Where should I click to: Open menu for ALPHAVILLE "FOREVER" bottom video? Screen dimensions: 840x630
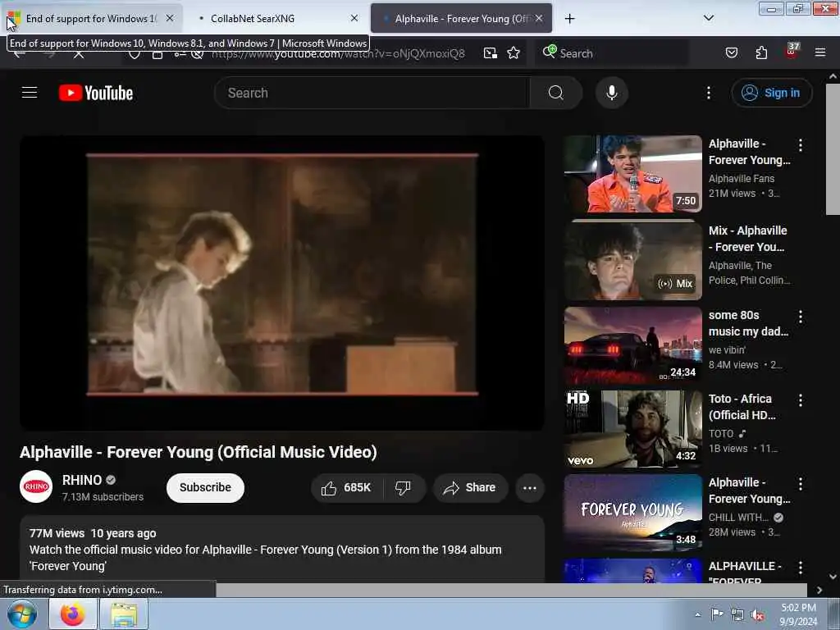click(801, 568)
